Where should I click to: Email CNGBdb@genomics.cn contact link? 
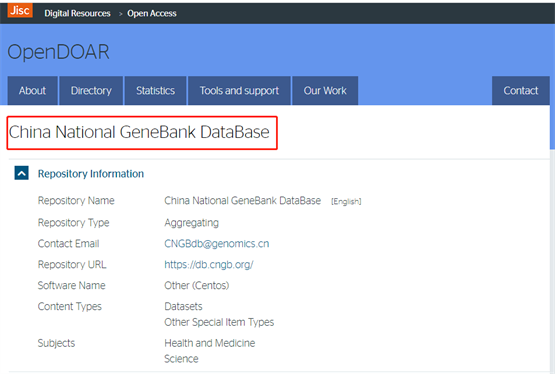coord(217,244)
